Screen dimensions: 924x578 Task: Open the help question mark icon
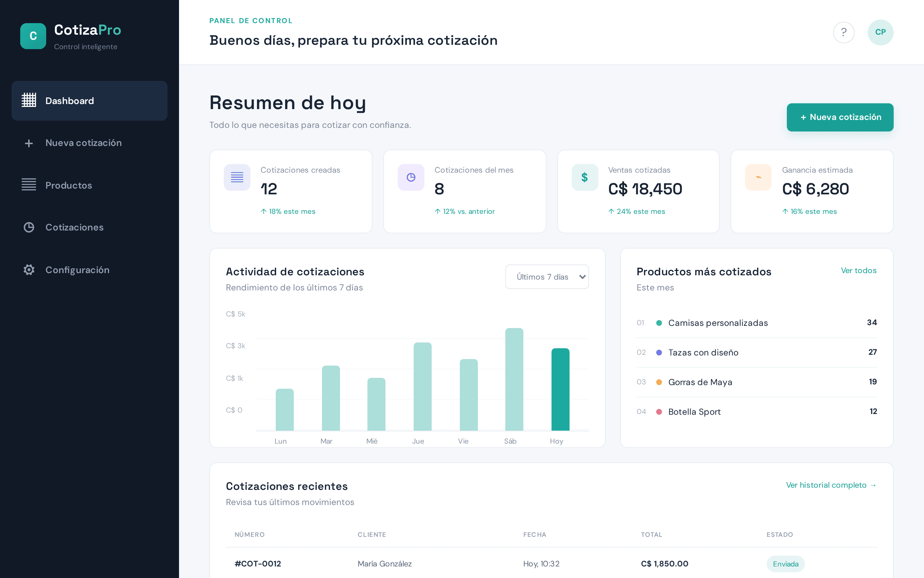click(844, 33)
